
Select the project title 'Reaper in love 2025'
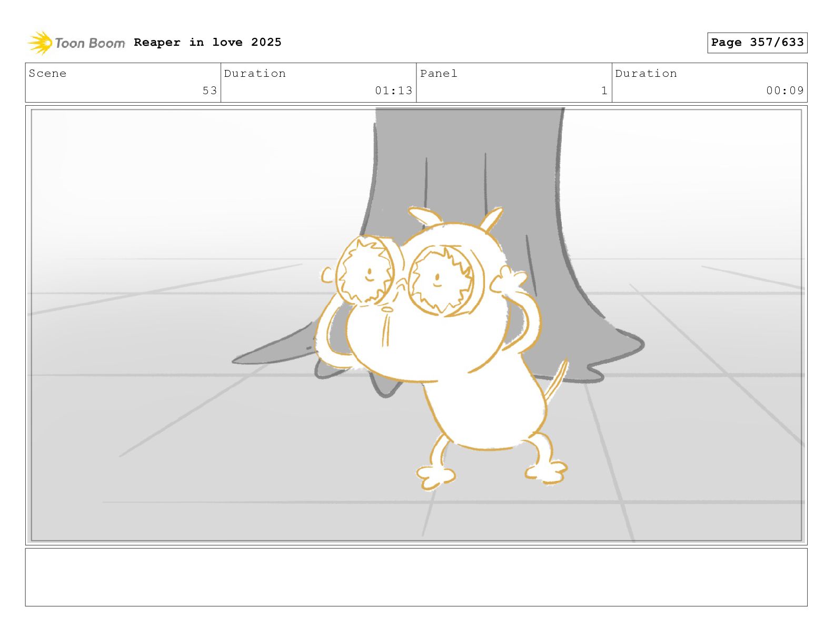207,42
